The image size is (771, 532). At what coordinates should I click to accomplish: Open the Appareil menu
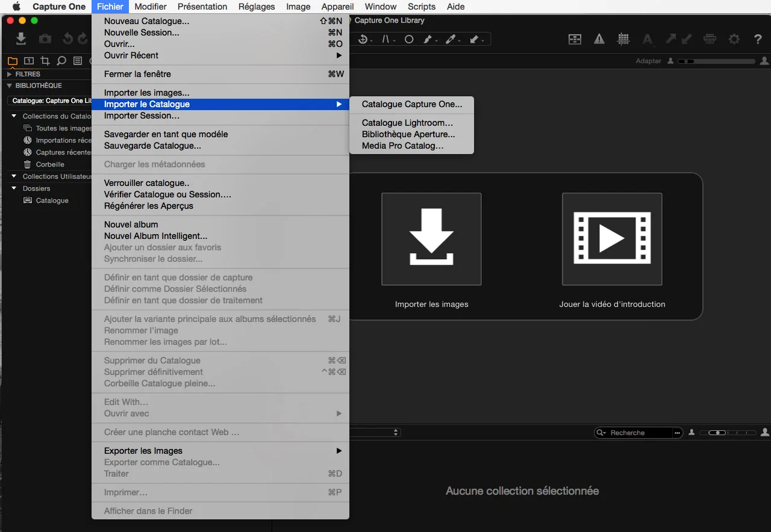point(337,7)
